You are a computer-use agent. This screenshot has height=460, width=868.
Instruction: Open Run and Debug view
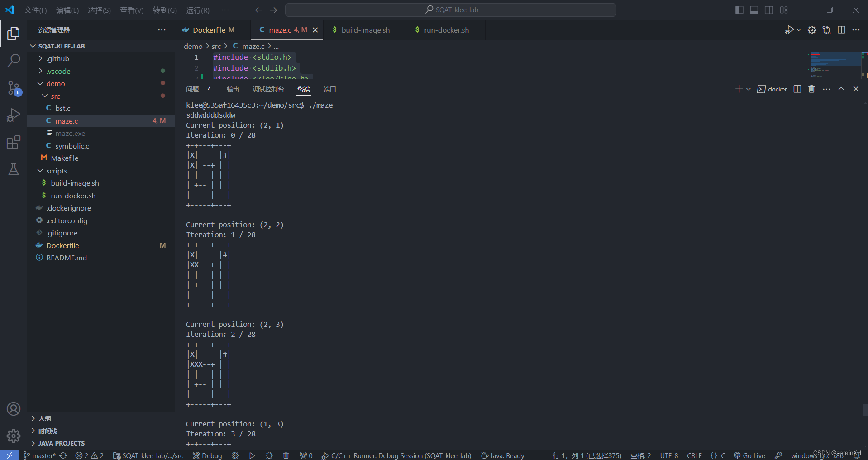pyautogui.click(x=14, y=115)
